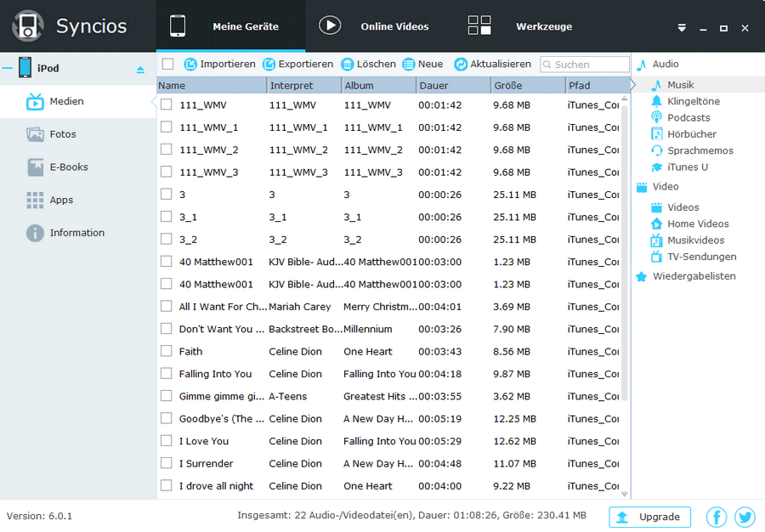765x532 pixels.
Task: Open the E-Books section
Action: point(78,167)
